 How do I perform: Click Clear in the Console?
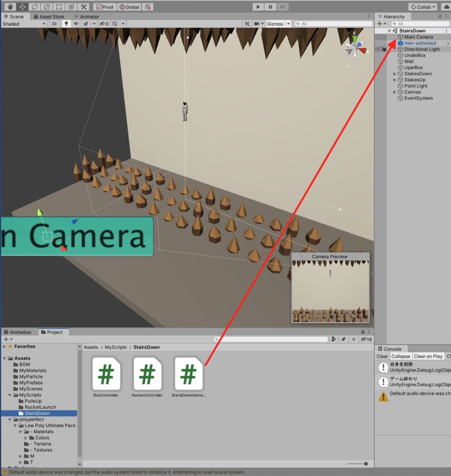382,356
